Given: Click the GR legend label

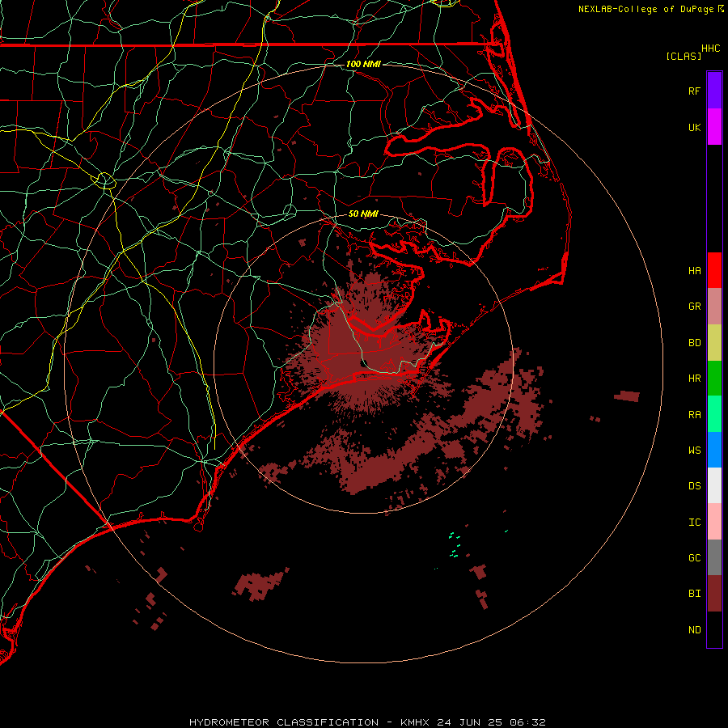Looking at the screenshot, I should 694,307.
